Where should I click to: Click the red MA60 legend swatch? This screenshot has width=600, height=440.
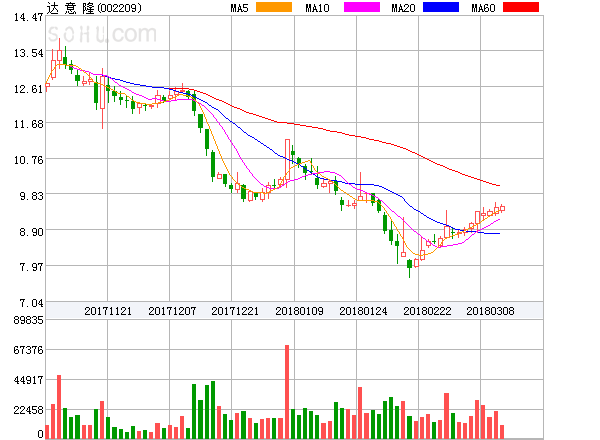(521, 7)
